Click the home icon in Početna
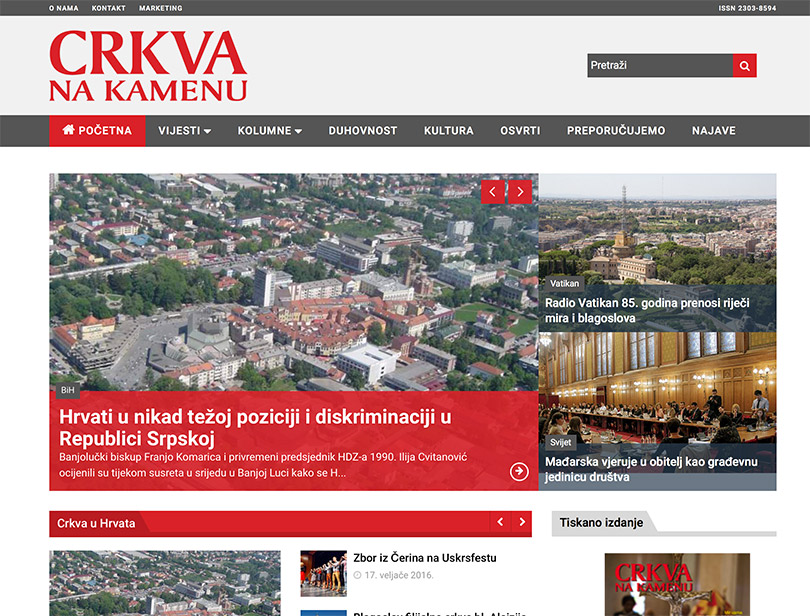Viewport: 810px width, 616px height. point(68,130)
